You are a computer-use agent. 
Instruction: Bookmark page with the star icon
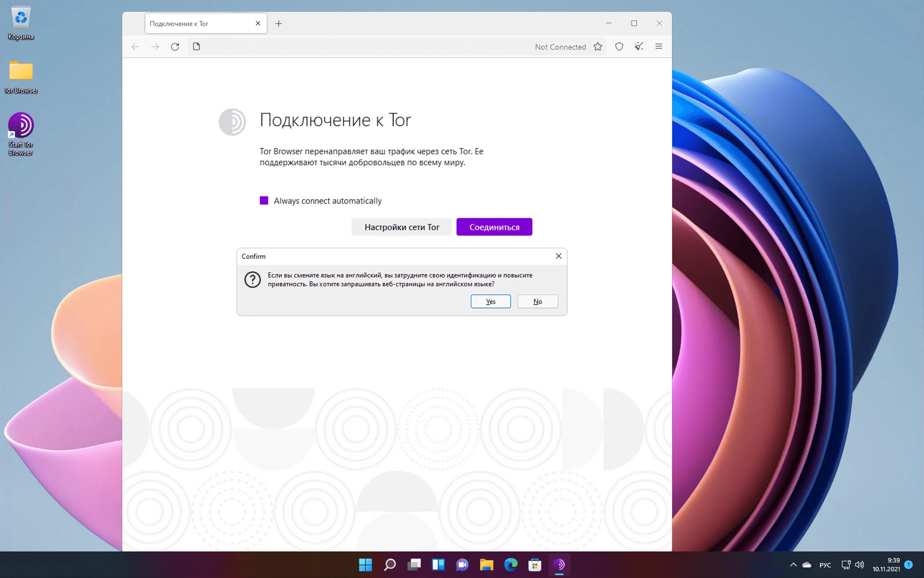[598, 47]
